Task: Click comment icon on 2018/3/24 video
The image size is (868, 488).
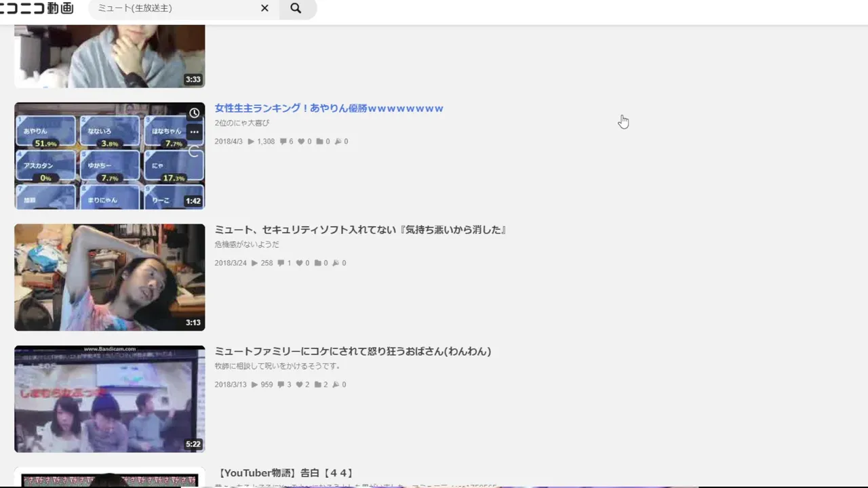Action: [281, 263]
